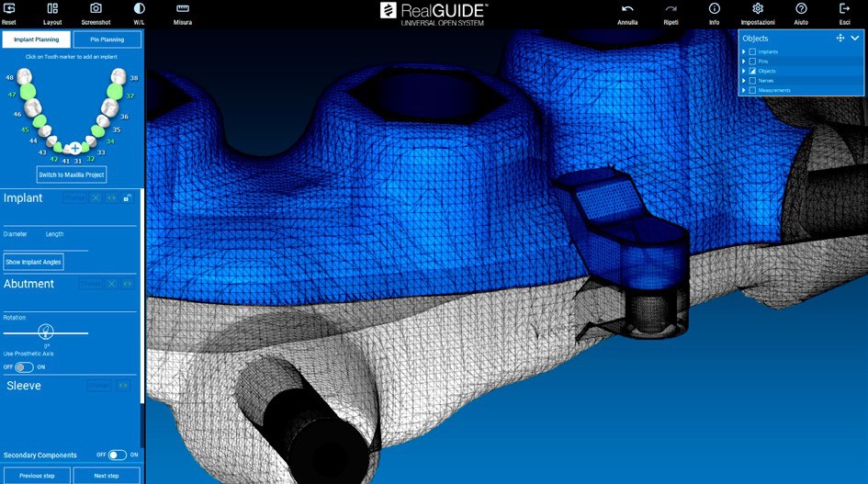The width and height of the screenshot is (868, 484).
Task: Check the Implants visibility checkbox
Action: [752, 51]
